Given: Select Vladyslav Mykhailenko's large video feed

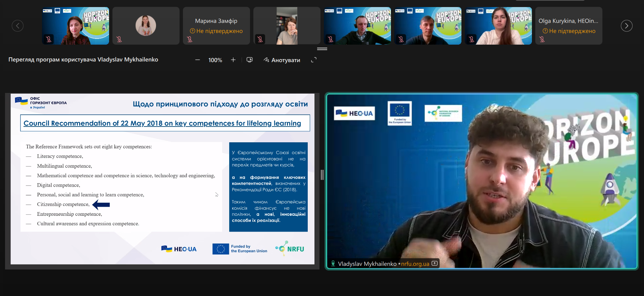Looking at the screenshot, I should [x=482, y=181].
